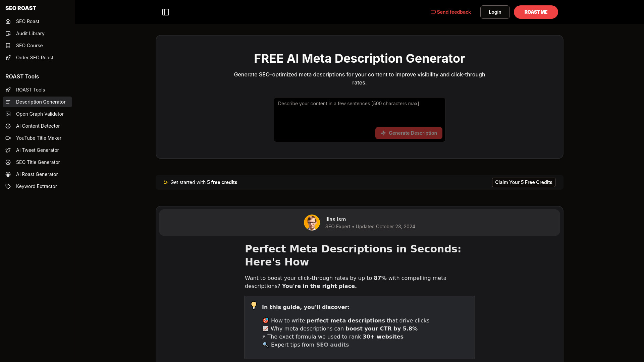
Task: Click the SEO audits hyperlink
Action: point(333,345)
